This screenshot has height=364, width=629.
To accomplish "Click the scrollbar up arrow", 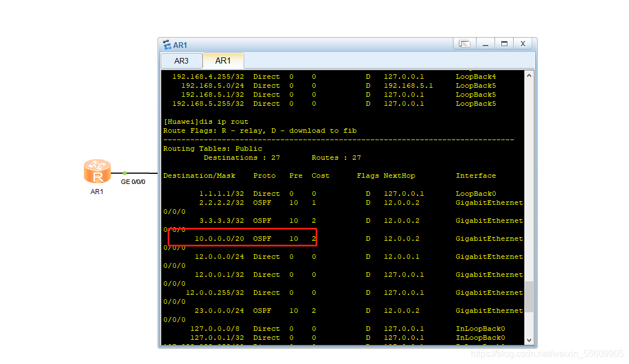I will pyautogui.click(x=529, y=75).
